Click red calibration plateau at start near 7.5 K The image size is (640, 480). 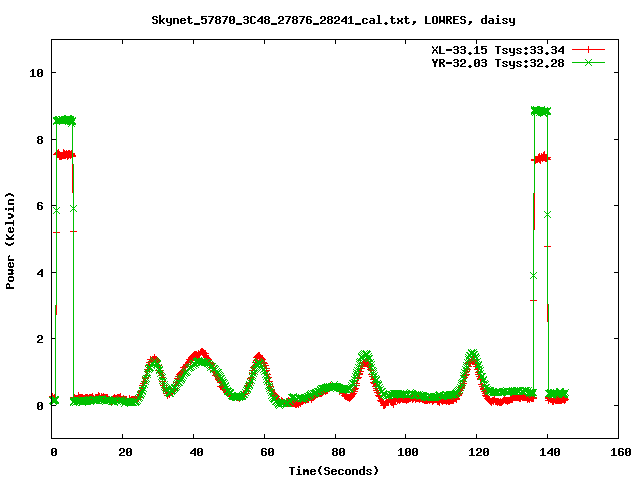pyautogui.click(x=64, y=155)
